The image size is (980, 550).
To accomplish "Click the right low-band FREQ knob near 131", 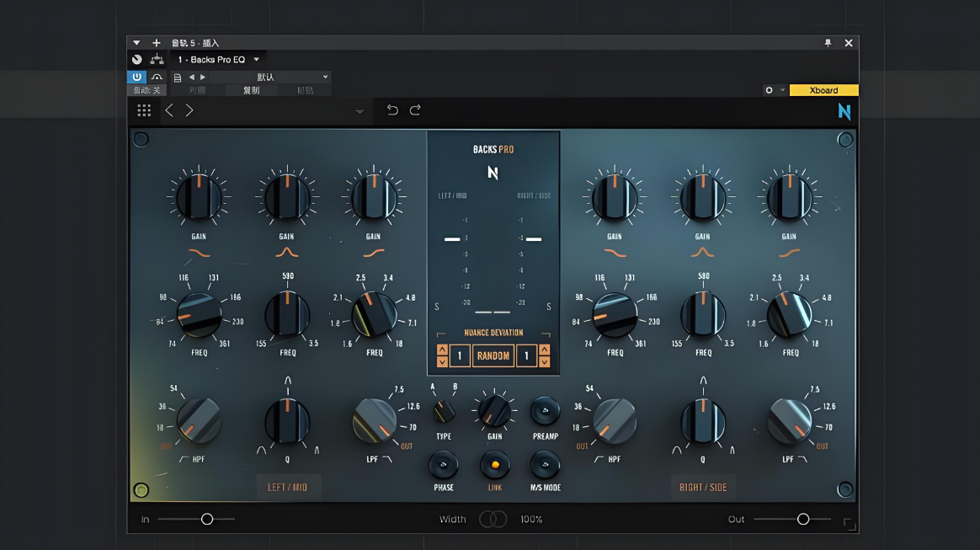I will pyautogui.click(x=615, y=314).
